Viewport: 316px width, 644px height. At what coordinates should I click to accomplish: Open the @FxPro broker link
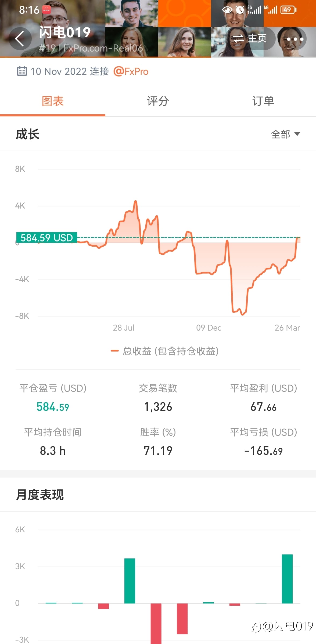131,71
